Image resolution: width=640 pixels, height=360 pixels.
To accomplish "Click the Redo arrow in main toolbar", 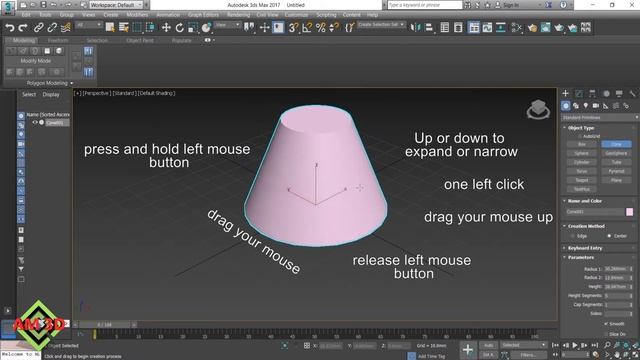I will click(x=23, y=27).
